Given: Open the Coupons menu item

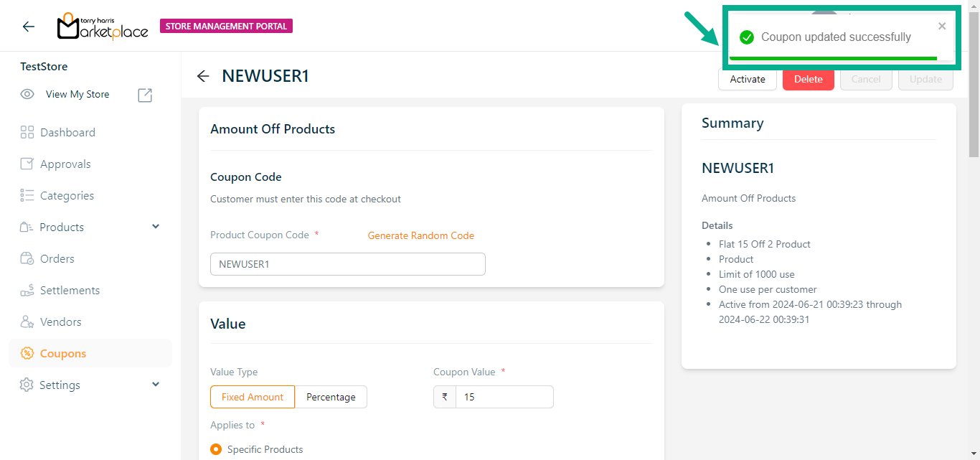Looking at the screenshot, I should (x=63, y=353).
